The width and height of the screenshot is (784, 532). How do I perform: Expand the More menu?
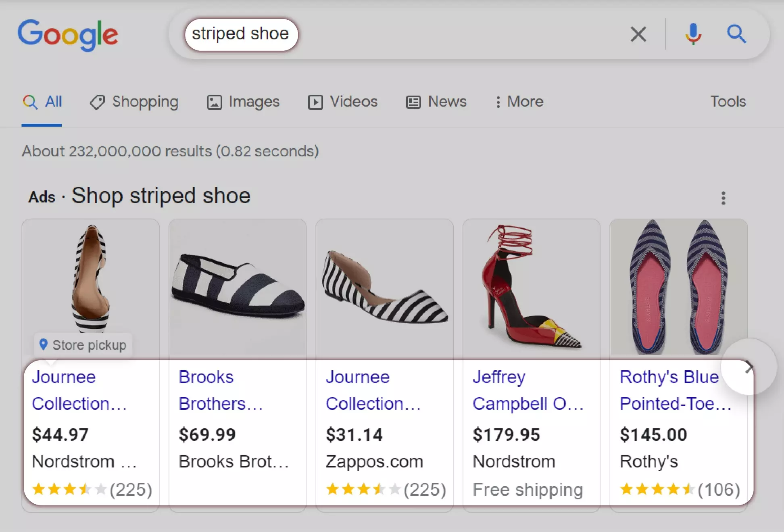[x=519, y=102]
